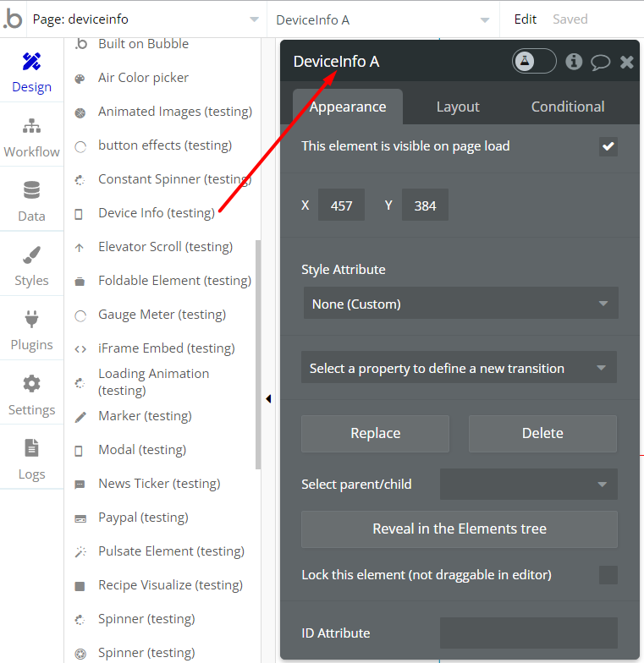Select Loading Animation (testing) element
The width and height of the screenshot is (644, 663).
click(154, 382)
